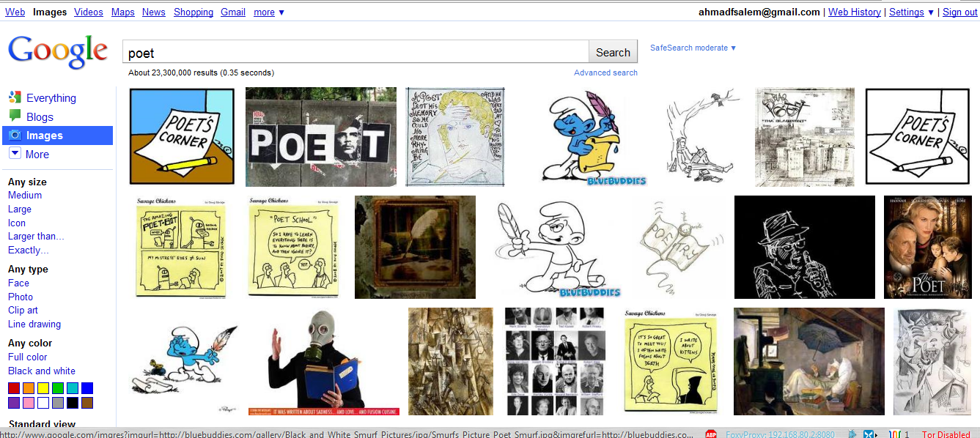Open the outlined Smurf with quill thumbnail
The image size is (980, 438).
(559, 248)
